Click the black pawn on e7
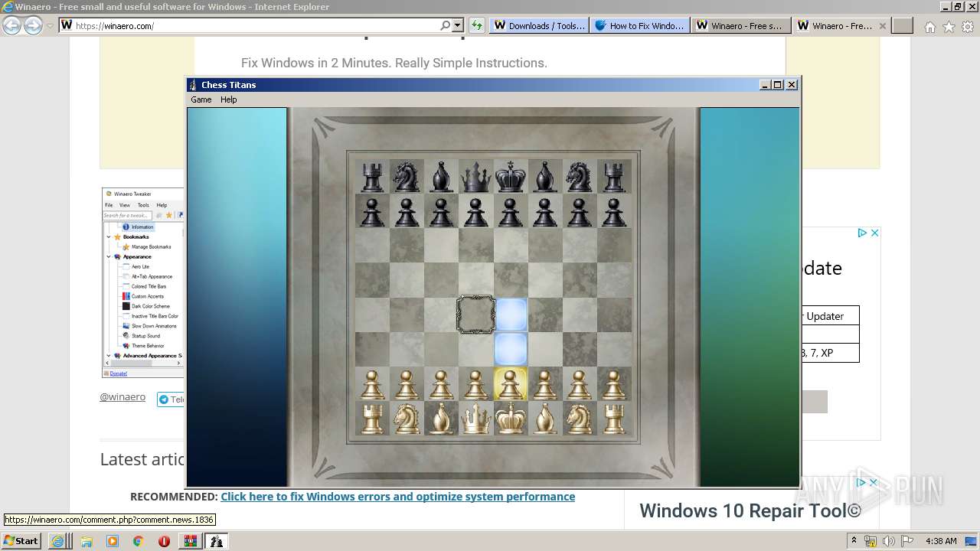980x551 pixels. click(511, 211)
